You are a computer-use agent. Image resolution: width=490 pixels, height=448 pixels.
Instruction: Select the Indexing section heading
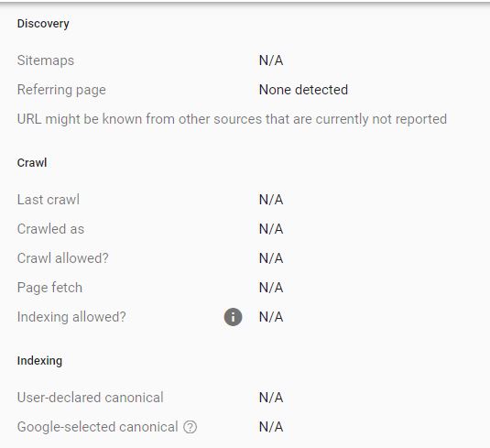[x=39, y=360]
